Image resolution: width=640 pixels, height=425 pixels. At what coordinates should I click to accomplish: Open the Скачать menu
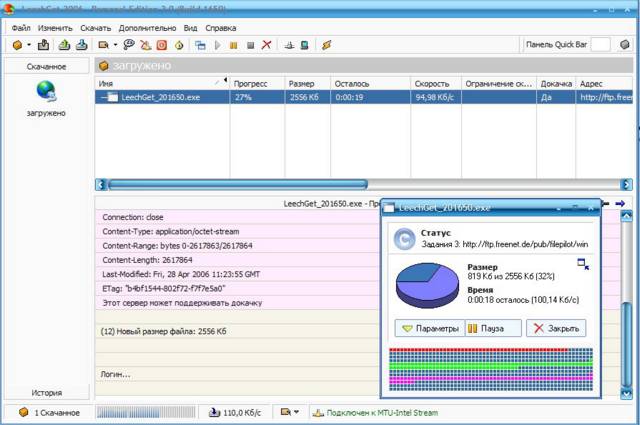[96, 28]
